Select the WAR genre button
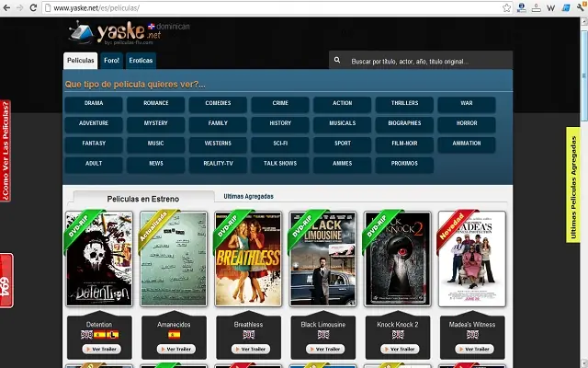This screenshot has height=368, width=588. (x=467, y=104)
